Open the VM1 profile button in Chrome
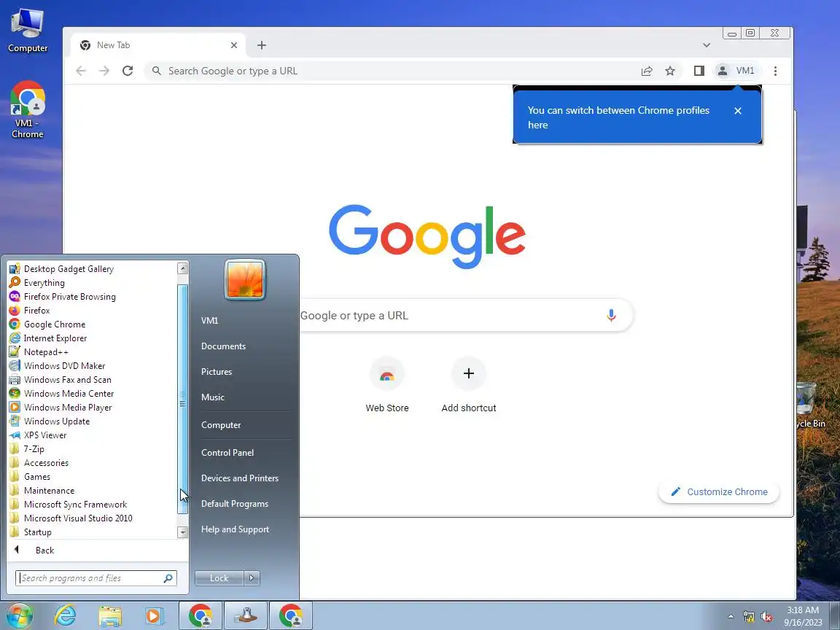840x630 pixels. pyautogui.click(x=736, y=71)
